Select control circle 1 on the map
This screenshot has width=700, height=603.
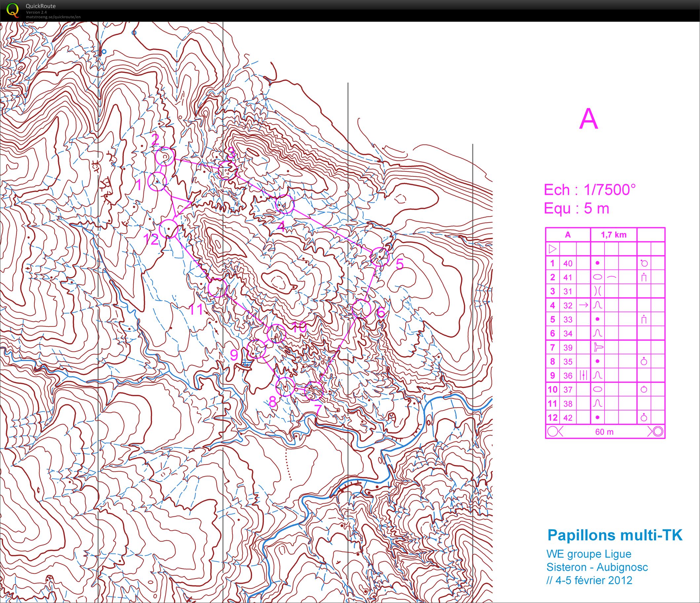pyautogui.click(x=157, y=181)
